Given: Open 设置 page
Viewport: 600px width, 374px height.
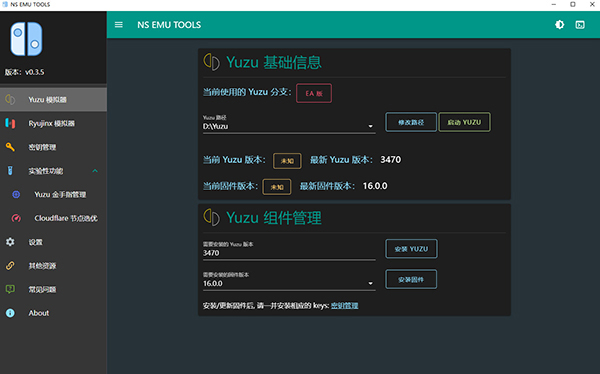Looking at the screenshot, I should (x=53, y=242).
